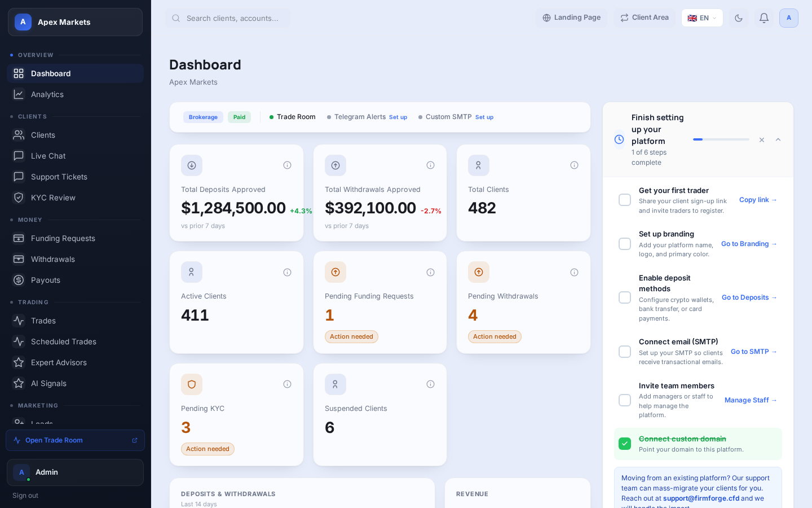Viewport: 812px width, 508px height.
Task: Check the Set up branding step
Action: [625, 244]
